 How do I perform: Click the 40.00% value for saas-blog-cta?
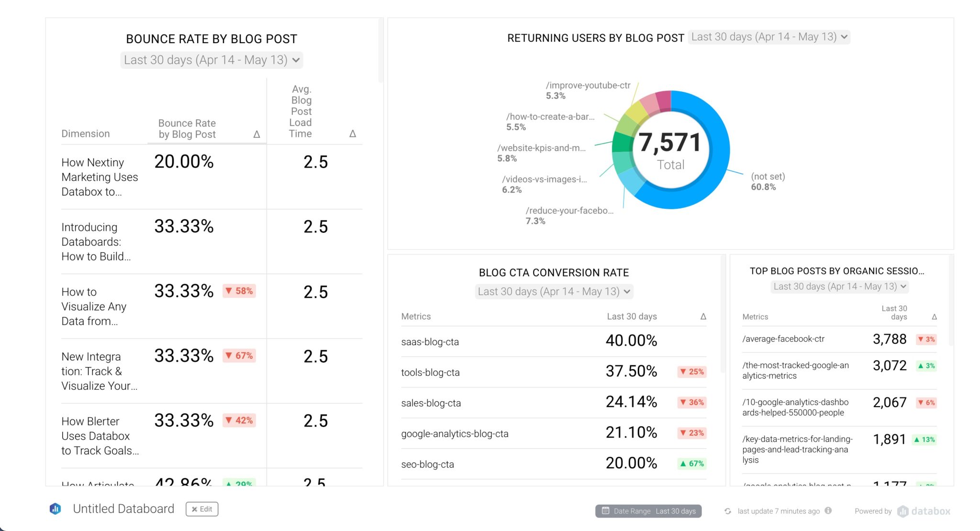pyautogui.click(x=631, y=340)
